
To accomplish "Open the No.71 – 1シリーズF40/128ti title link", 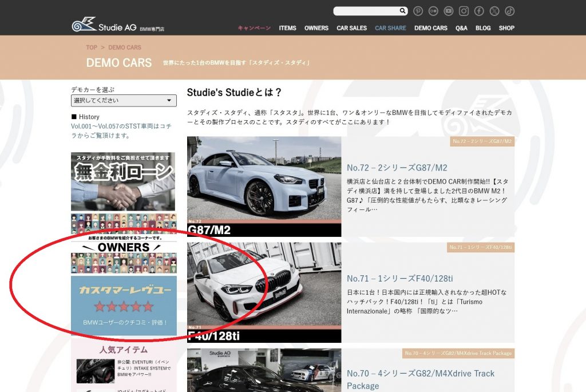I will coord(399,278).
